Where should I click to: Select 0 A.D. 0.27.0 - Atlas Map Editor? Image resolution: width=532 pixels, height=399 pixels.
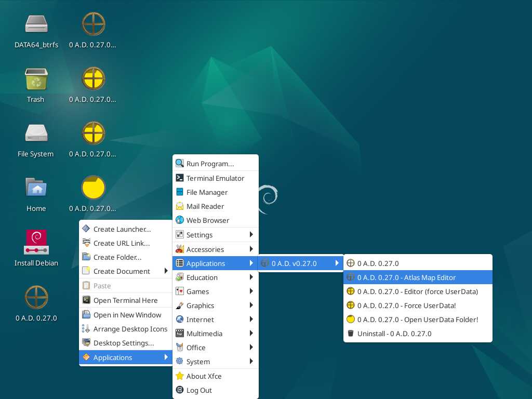coord(418,277)
